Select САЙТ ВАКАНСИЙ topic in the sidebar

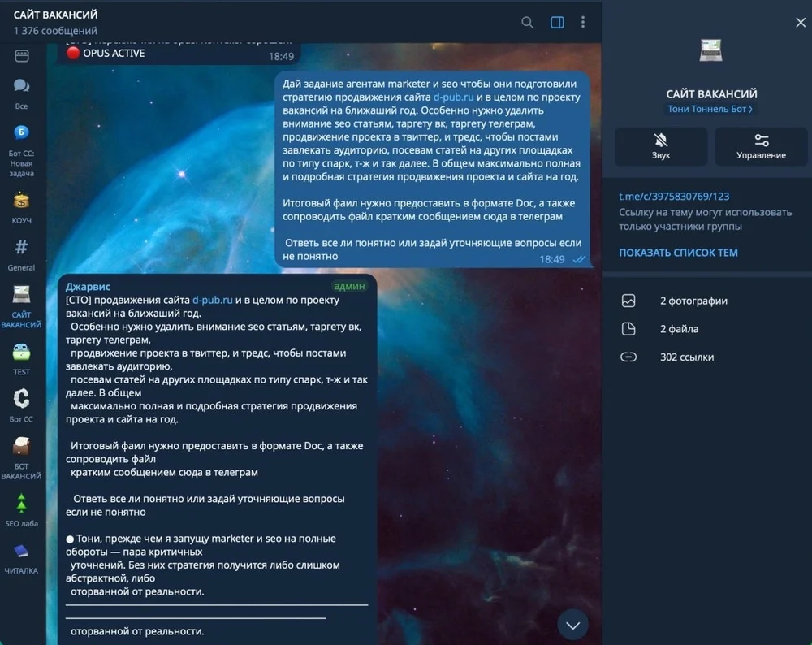21,307
